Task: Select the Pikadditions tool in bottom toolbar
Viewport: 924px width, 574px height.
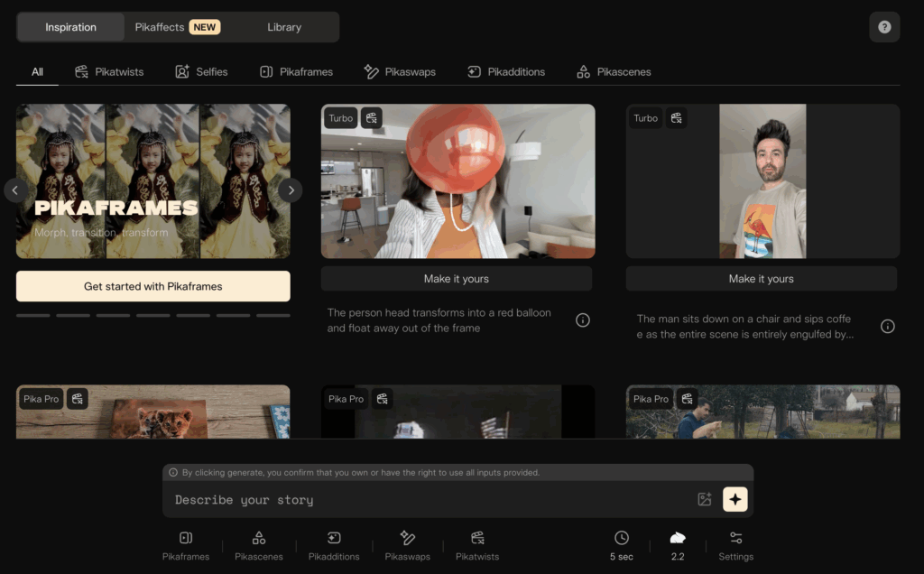Action: tap(334, 546)
